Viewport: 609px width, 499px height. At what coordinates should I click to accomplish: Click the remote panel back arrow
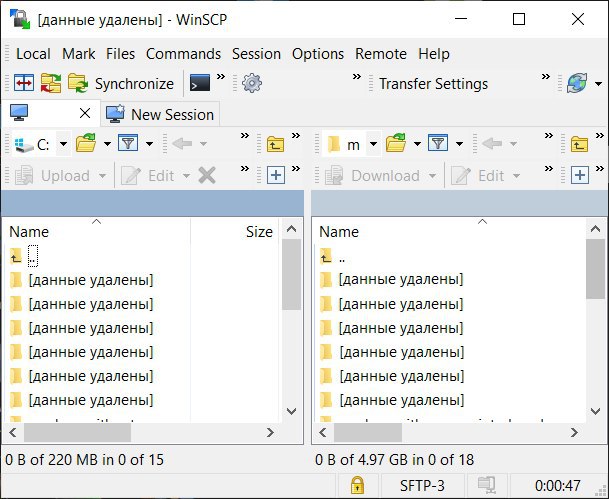(x=492, y=144)
